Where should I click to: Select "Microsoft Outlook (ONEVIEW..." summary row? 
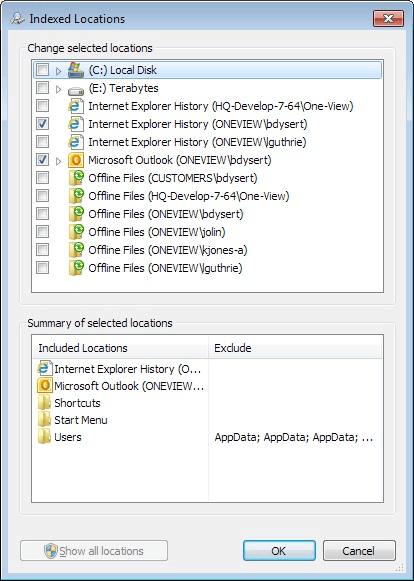tap(129, 386)
